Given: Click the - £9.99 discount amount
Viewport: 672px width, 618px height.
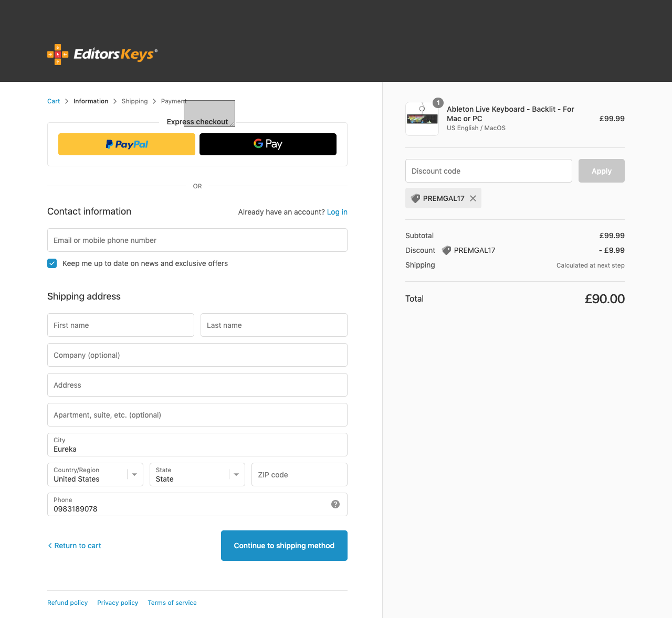Looking at the screenshot, I should pos(612,250).
